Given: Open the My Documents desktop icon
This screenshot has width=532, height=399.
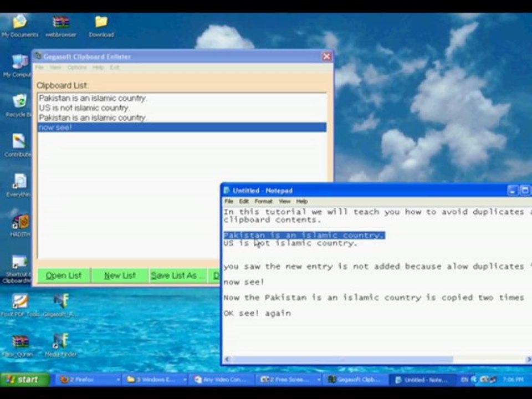Looking at the screenshot, I should (x=20, y=25).
